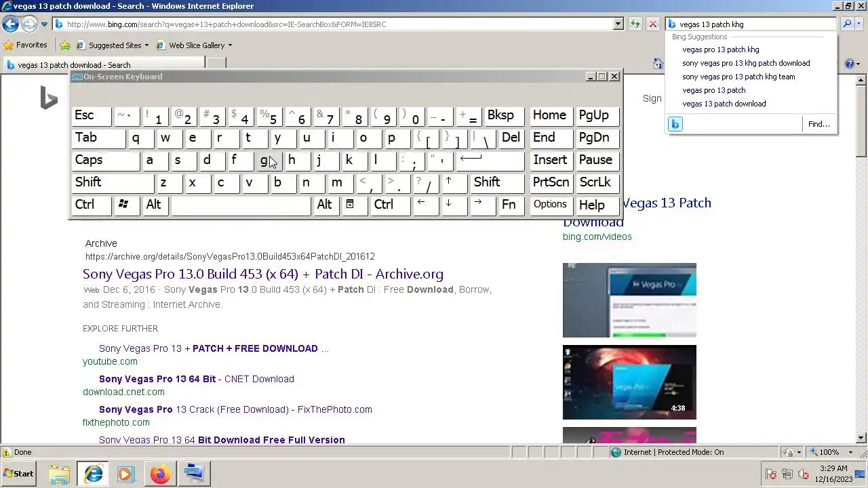The height and width of the screenshot is (488, 868).
Task: Toggle the Caps key on On-Screen Keyboard
Action: [x=106, y=161]
